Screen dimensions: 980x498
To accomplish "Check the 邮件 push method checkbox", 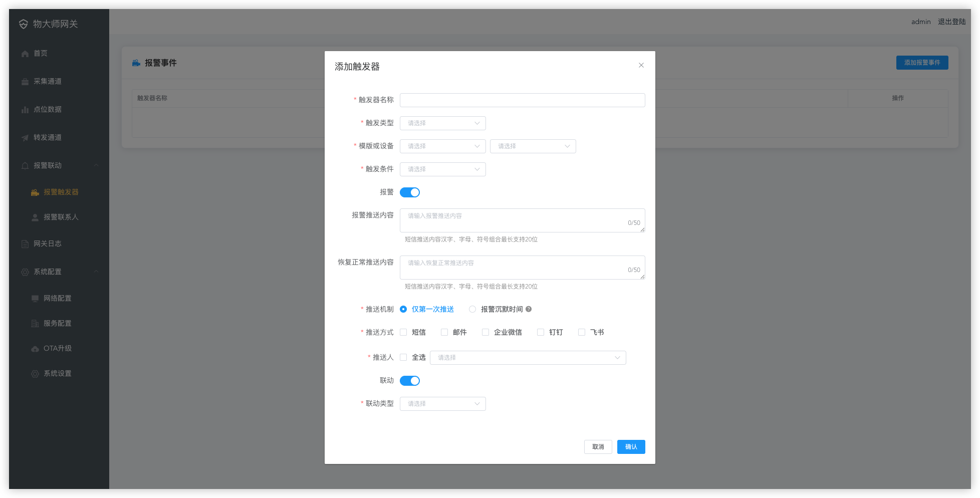I will pos(444,332).
